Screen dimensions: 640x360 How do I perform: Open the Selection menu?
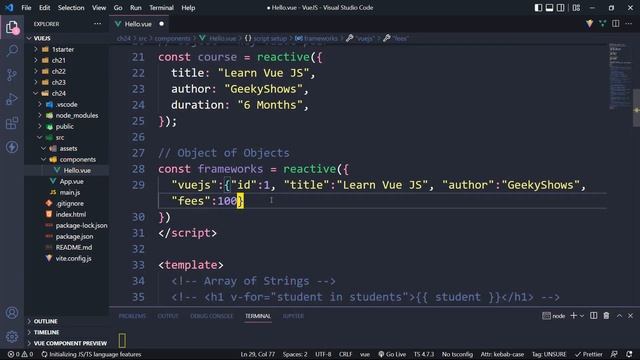71,7
